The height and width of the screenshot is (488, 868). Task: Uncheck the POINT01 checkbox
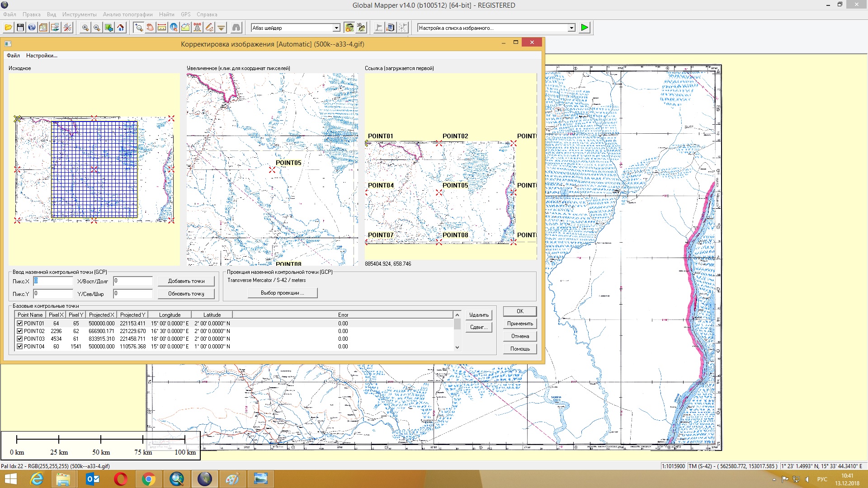point(19,324)
